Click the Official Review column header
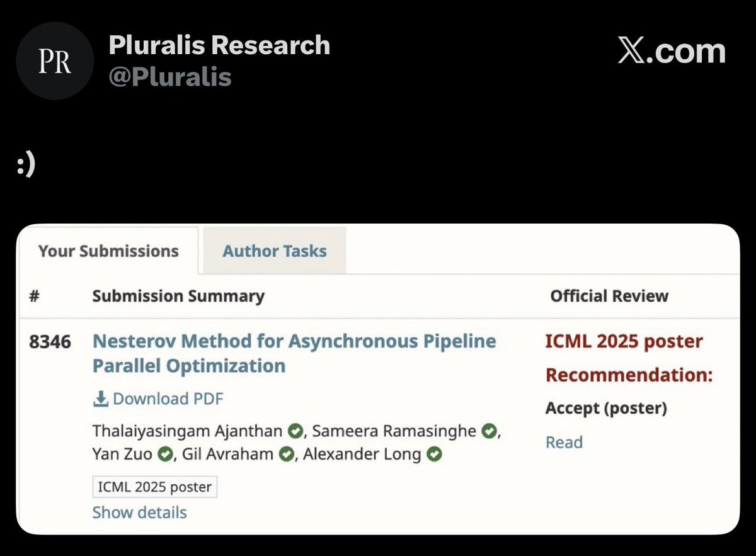Image resolution: width=756 pixels, height=556 pixels. pyautogui.click(x=609, y=296)
